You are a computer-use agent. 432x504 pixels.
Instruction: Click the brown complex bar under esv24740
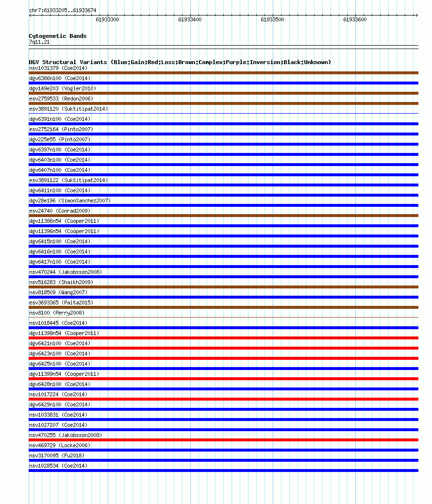223,216
